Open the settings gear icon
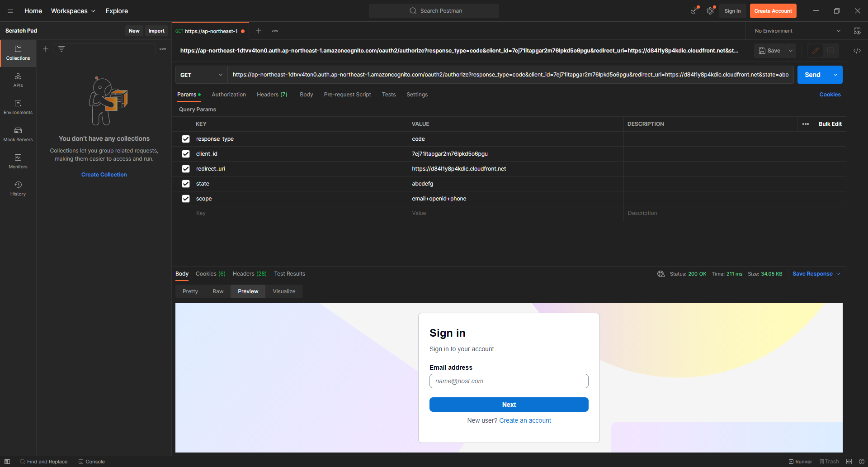Viewport: 868px width, 467px height. pyautogui.click(x=711, y=11)
